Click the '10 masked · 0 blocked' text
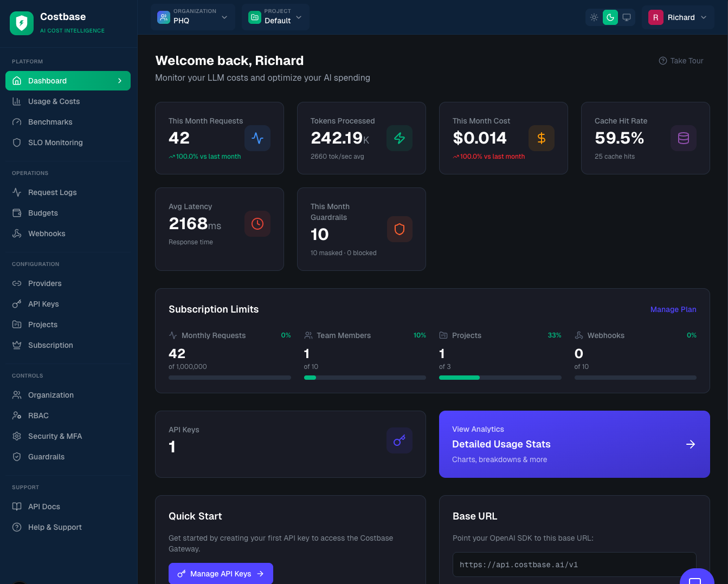This screenshot has height=584, width=728. 344,253
